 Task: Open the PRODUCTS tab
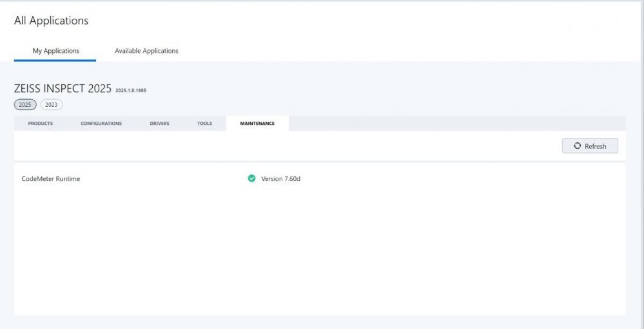point(40,124)
